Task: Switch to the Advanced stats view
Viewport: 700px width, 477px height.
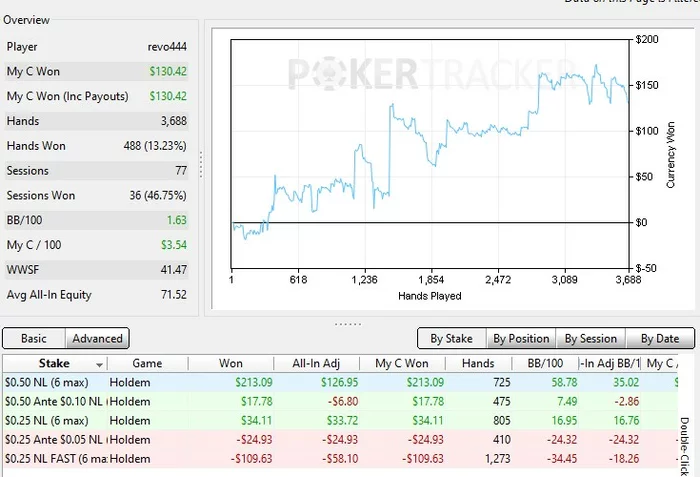Action: (x=97, y=339)
